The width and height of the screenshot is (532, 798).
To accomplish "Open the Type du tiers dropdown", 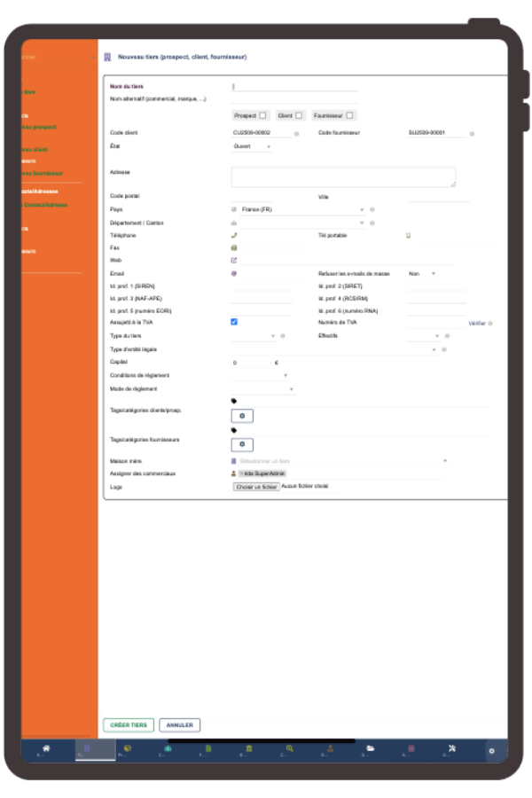I will coord(254,336).
